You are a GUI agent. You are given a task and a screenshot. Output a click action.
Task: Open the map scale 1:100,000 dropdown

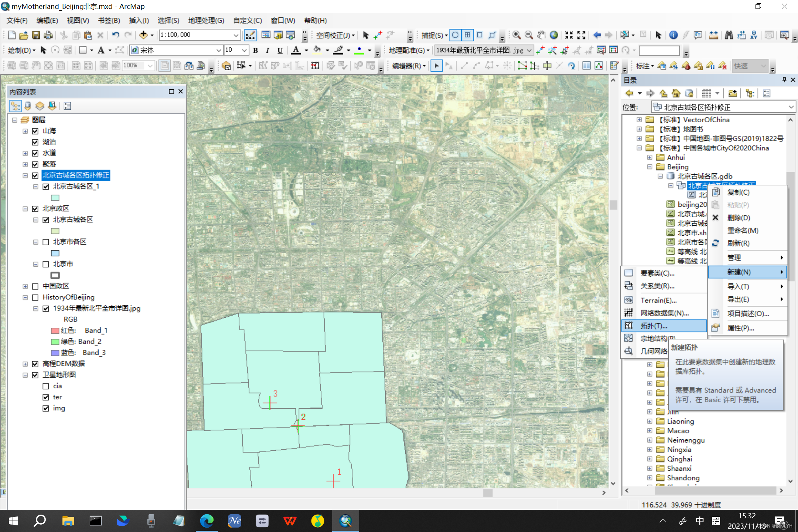236,35
